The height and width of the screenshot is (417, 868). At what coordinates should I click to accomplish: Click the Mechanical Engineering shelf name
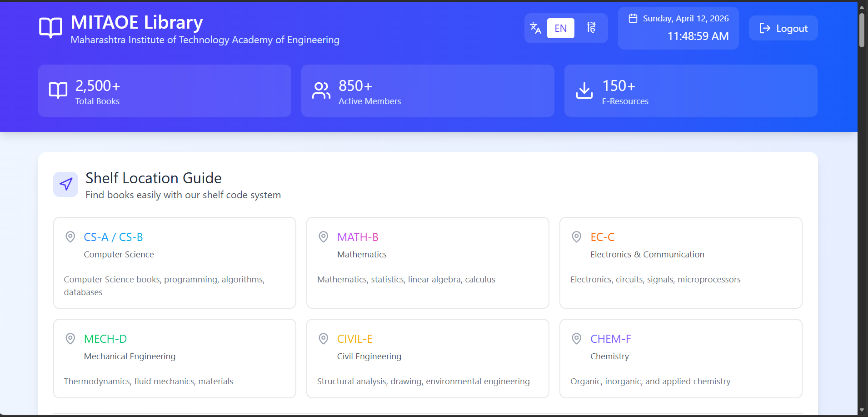click(x=130, y=357)
